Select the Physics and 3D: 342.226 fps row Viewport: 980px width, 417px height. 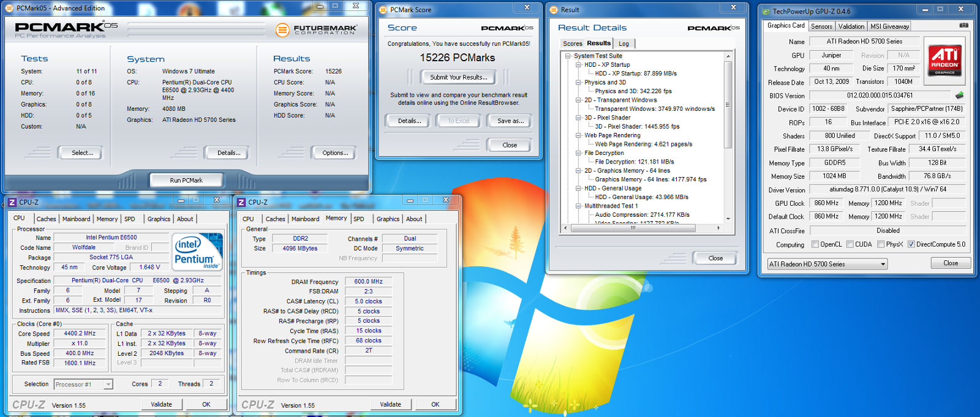633,91
